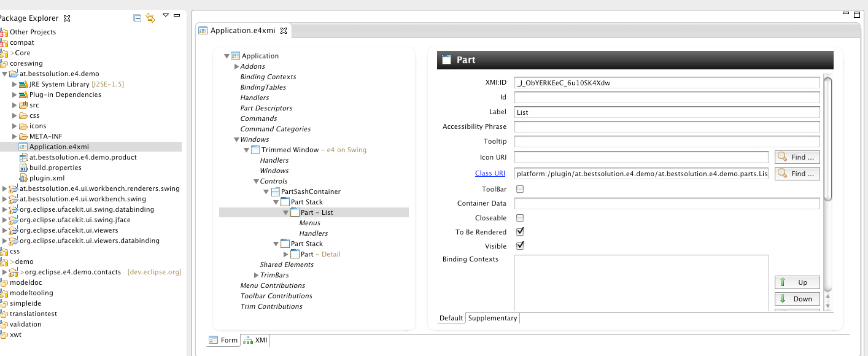Click JRE System Library icon
This screenshot has width=868, height=356.
click(23, 84)
